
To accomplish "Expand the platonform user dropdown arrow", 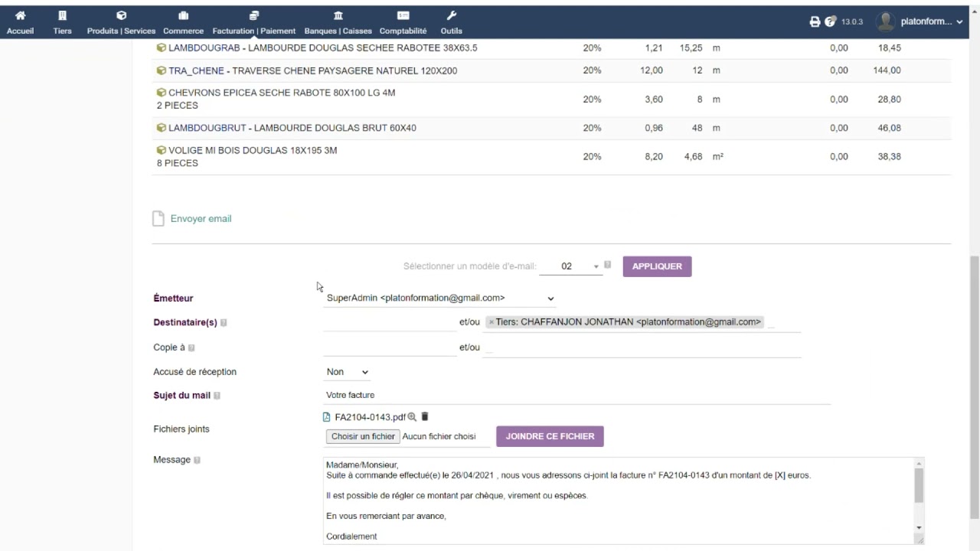I will [960, 22].
